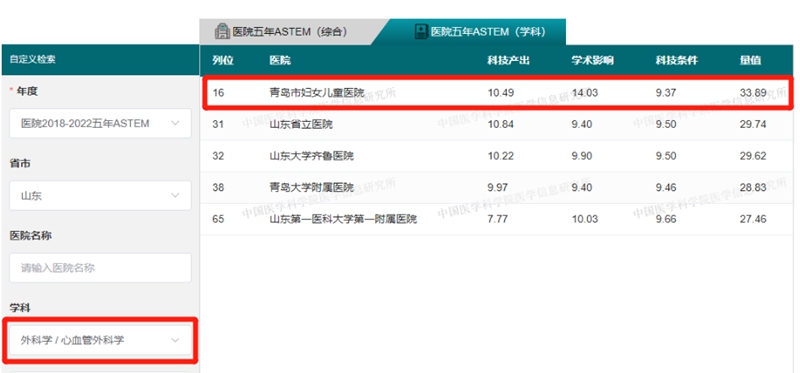This screenshot has height=373, width=800.
Task: Click 量值 value 28.83
Action: tap(753, 188)
